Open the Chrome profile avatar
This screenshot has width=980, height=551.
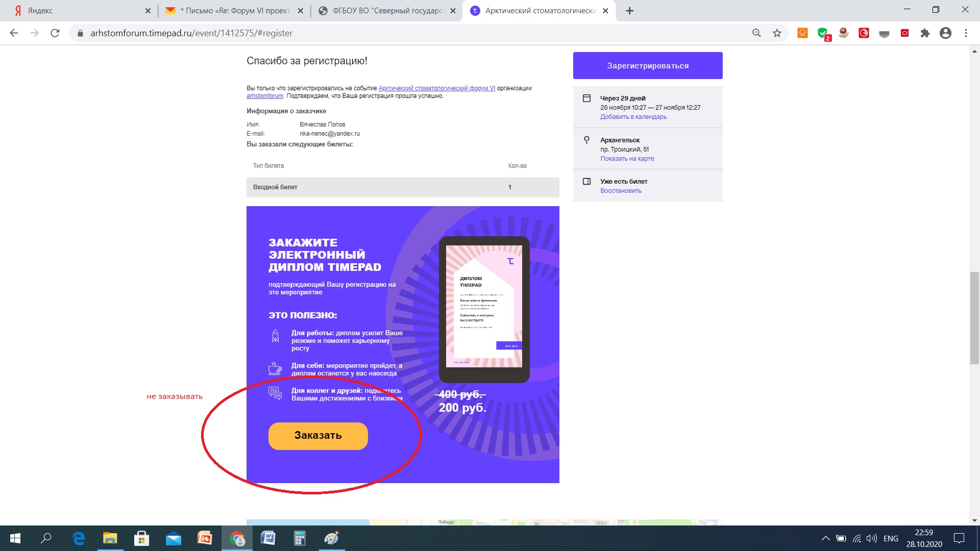pos(945,33)
